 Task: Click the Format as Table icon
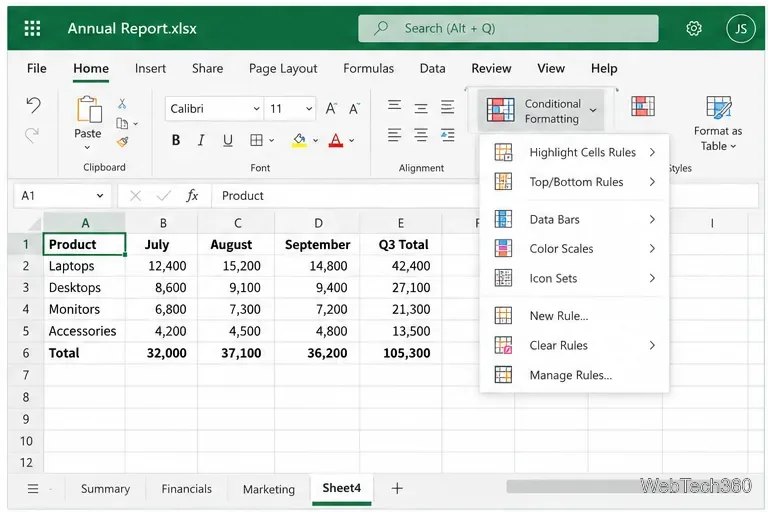click(719, 107)
